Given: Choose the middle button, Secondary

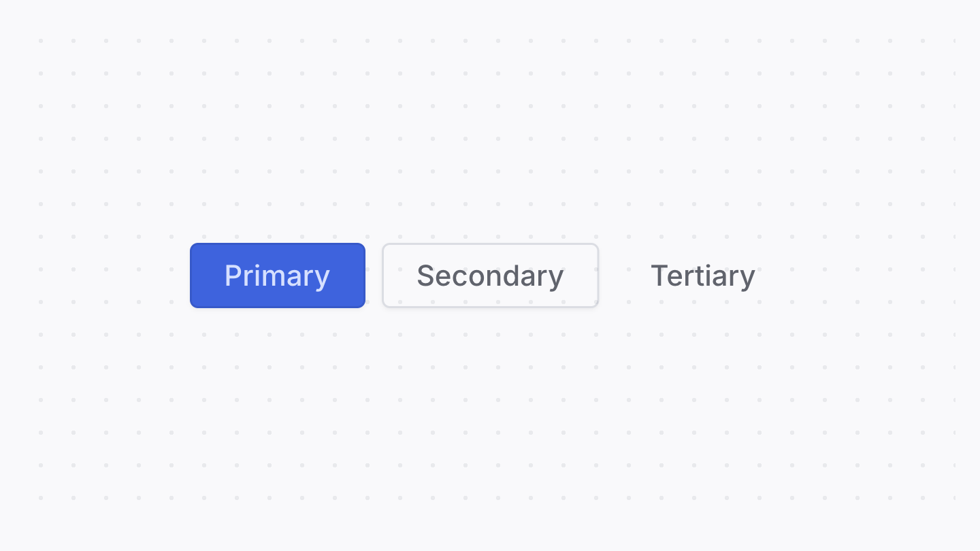Looking at the screenshot, I should point(490,275).
